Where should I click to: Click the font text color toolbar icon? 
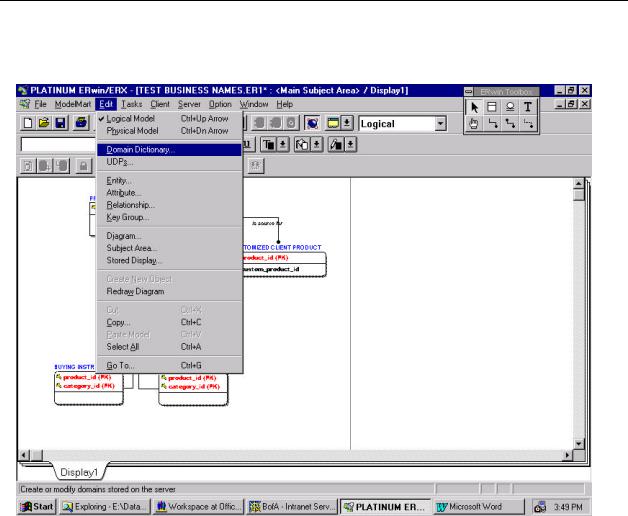269,144
